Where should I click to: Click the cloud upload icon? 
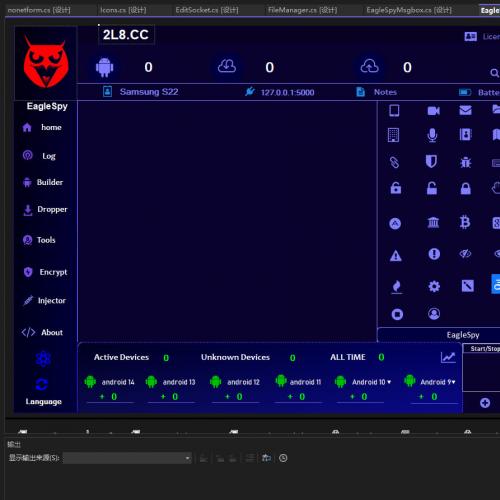click(369, 66)
